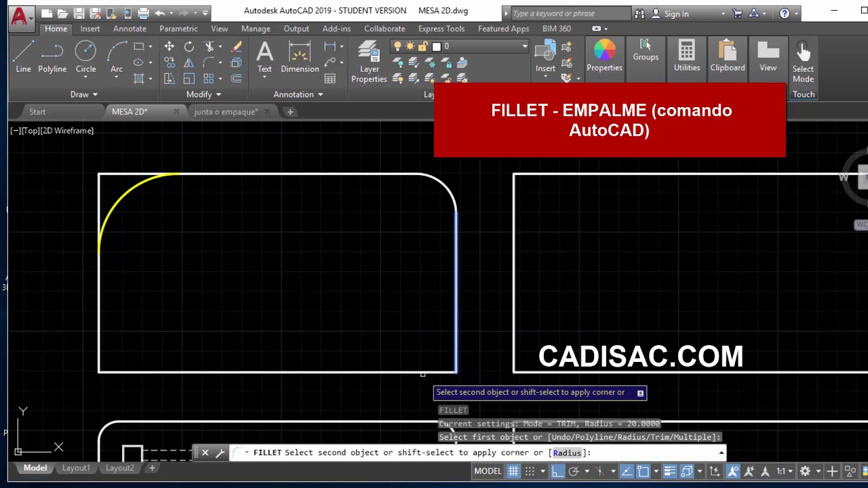This screenshot has width=868, height=488.
Task: Click Sign In
Action: click(x=676, y=13)
